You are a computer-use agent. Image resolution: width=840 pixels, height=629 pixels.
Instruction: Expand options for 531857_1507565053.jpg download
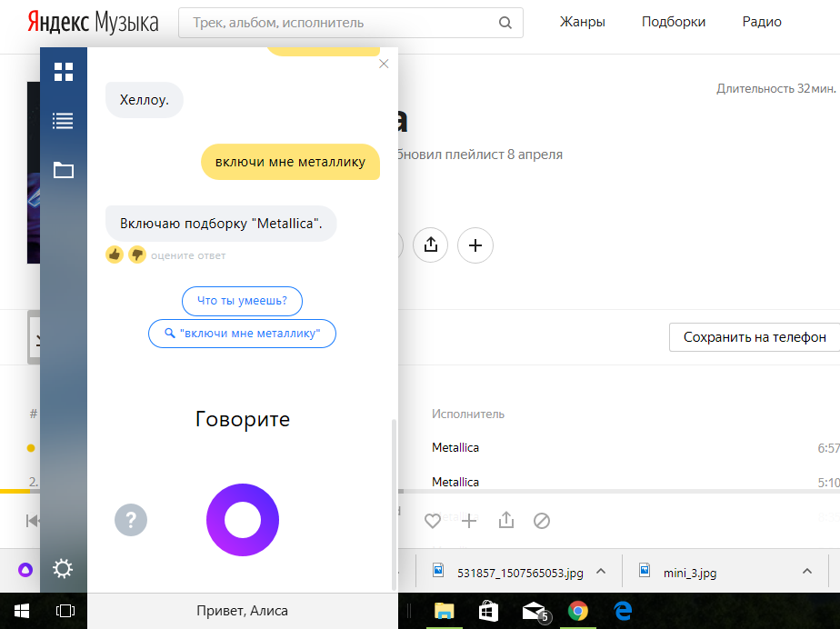click(601, 572)
